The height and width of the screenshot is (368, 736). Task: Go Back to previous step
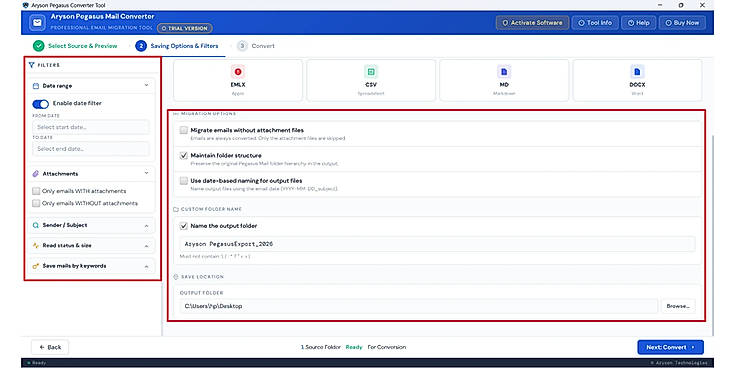click(50, 347)
